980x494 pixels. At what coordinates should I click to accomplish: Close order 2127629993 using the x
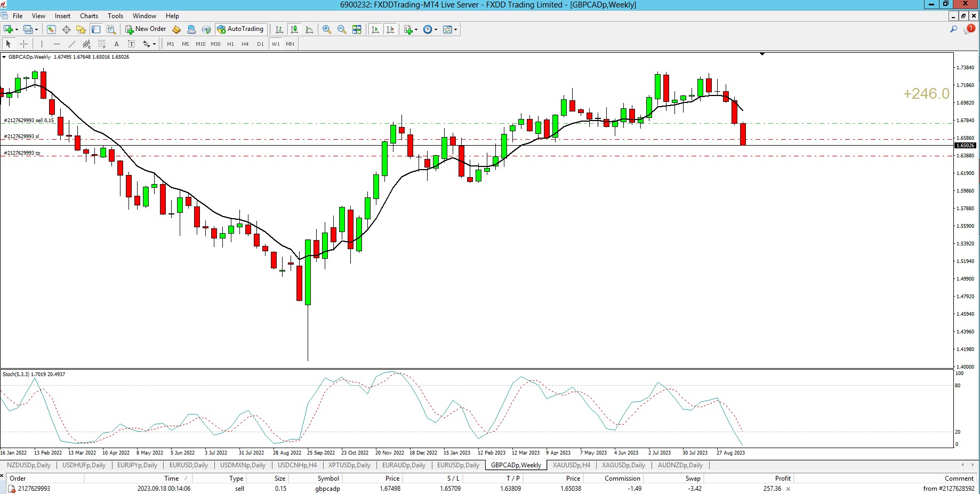click(x=788, y=489)
